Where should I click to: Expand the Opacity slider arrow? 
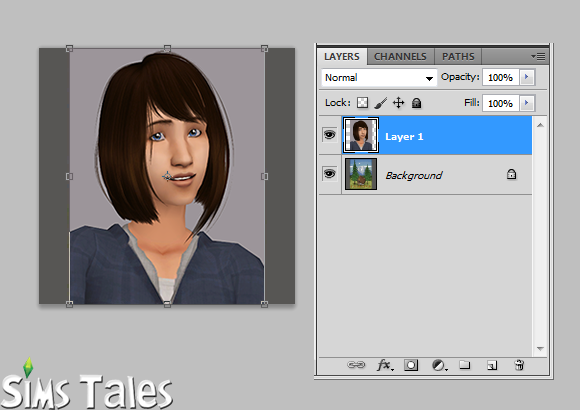[527, 77]
